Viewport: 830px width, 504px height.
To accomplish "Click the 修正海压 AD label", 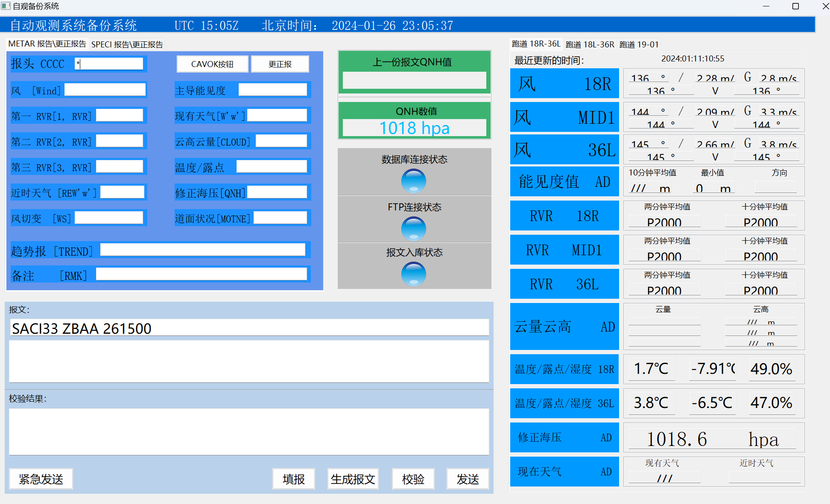I will coord(564,437).
